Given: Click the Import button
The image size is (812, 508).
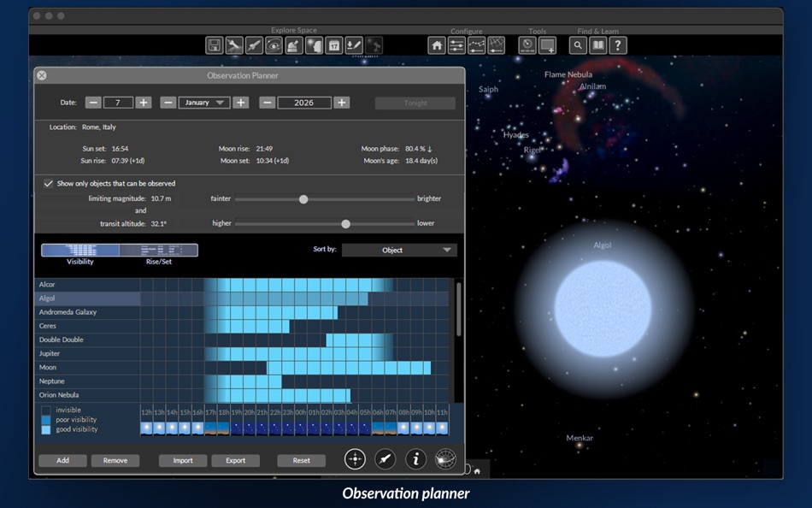Looking at the screenshot, I should click(x=183, y=460).
